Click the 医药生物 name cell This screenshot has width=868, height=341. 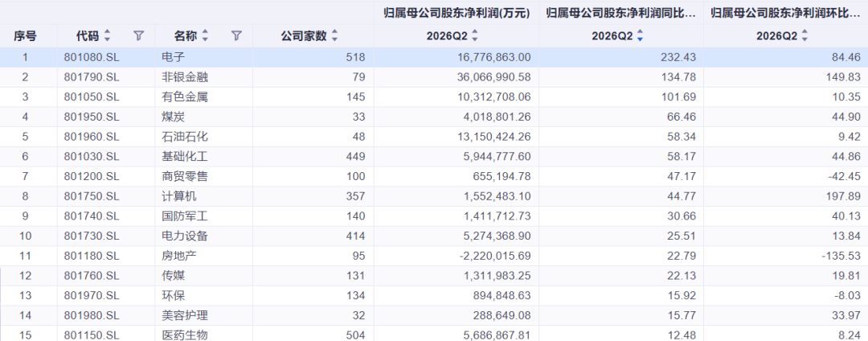[x=185, y=336]
